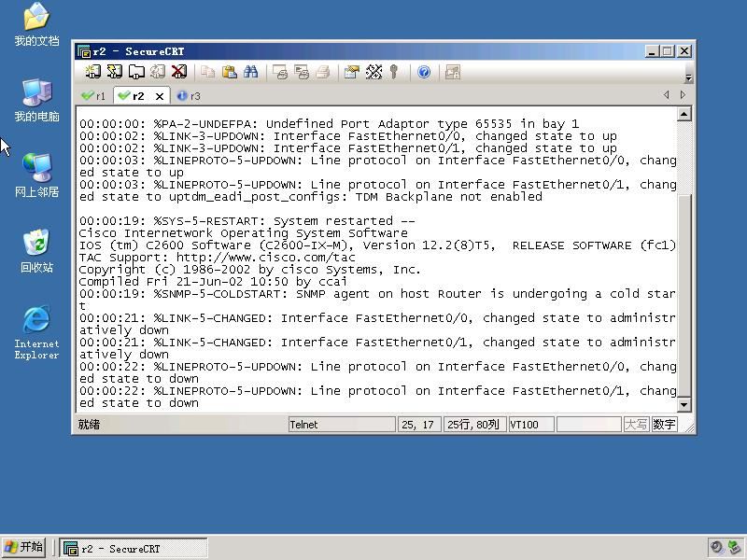
Task: Click the Connect toolbar icon
Action: point(92,72)
